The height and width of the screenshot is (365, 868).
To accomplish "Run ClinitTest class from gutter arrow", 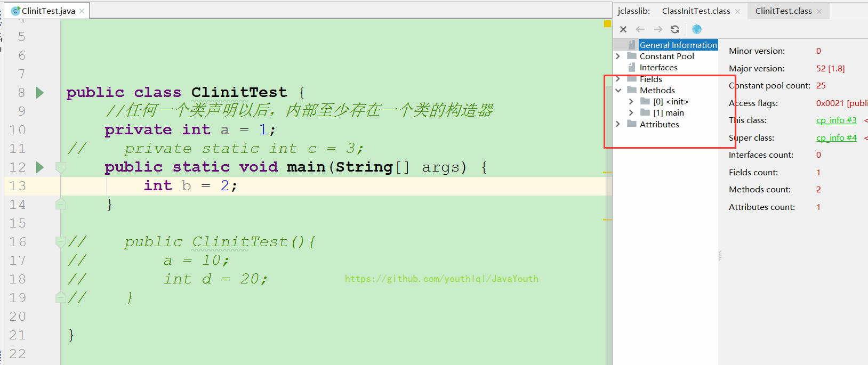I will (39, 93).
